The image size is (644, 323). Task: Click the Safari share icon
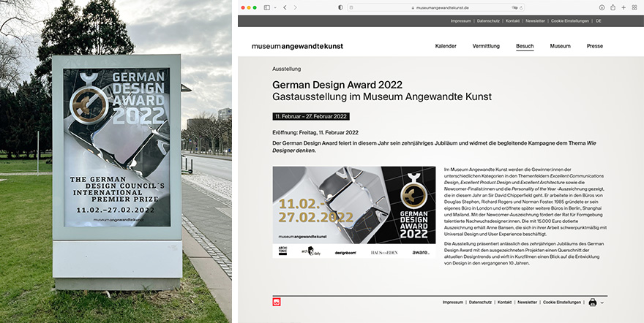[613, 7]
